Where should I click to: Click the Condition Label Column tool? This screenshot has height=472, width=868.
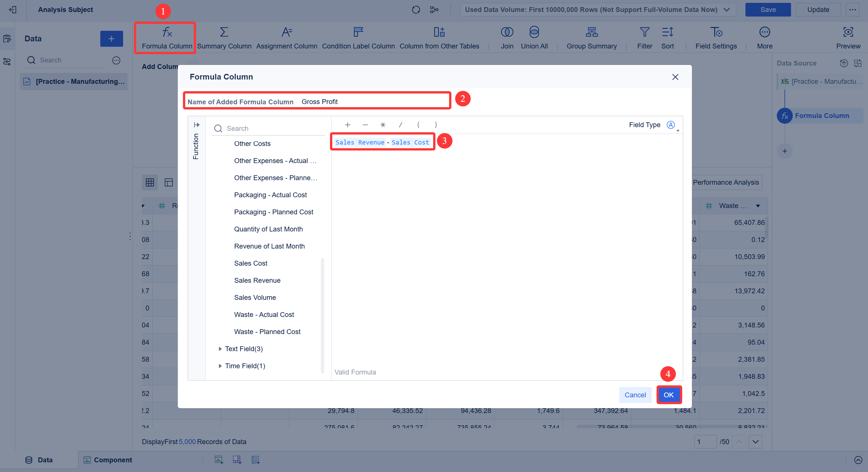click(358, 37)
